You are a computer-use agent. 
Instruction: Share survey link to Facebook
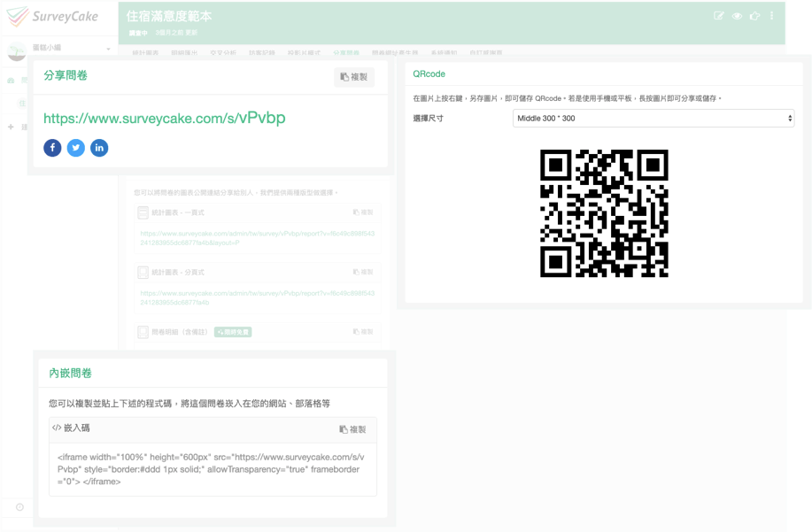tap(52, 148)
